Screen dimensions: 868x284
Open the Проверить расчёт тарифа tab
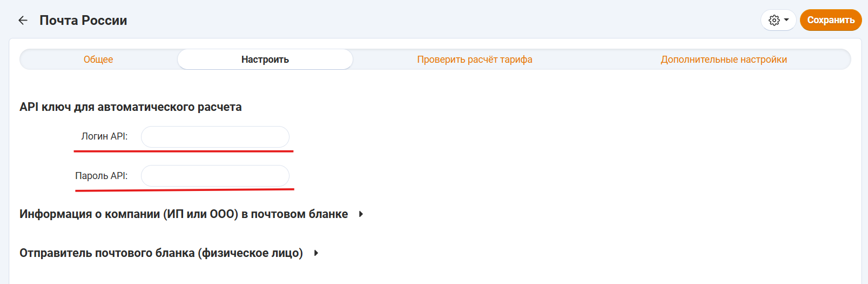[x=475, y=60]
